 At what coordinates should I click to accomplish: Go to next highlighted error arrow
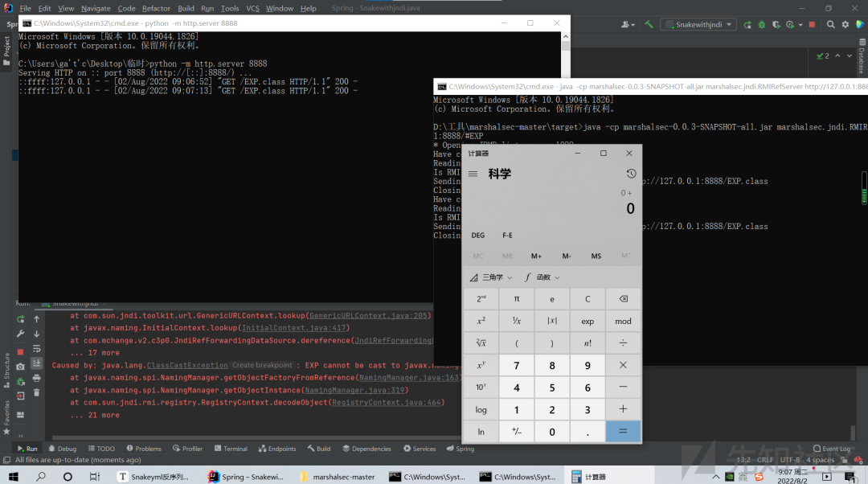[850, 55]
